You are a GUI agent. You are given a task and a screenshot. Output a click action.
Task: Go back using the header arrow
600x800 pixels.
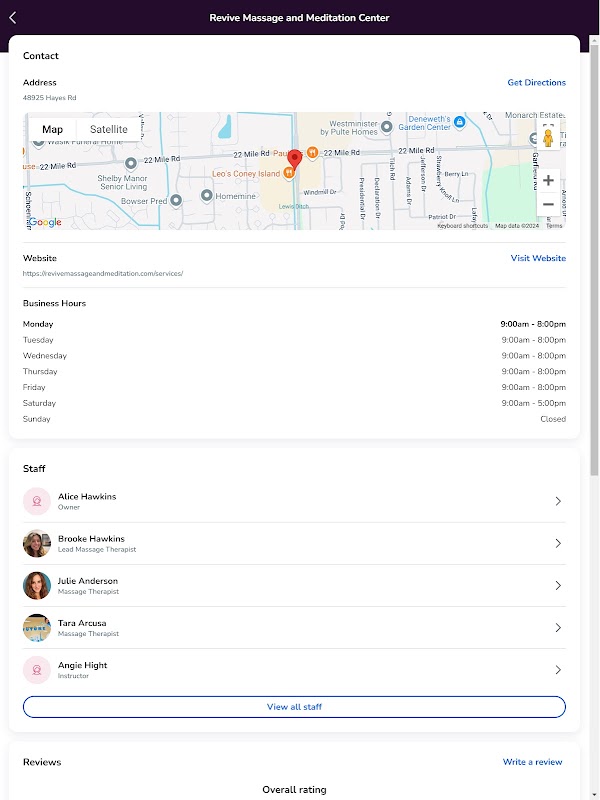13,18
